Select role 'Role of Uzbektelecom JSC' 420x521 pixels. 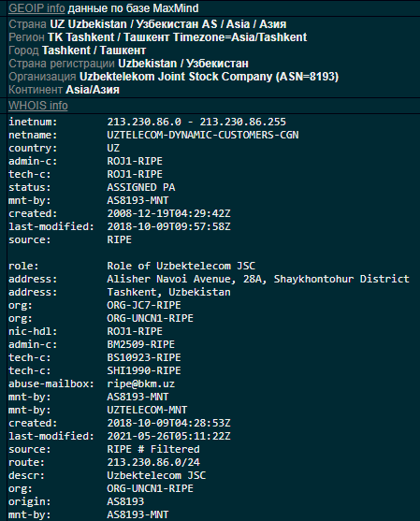[x=181, y=266]
